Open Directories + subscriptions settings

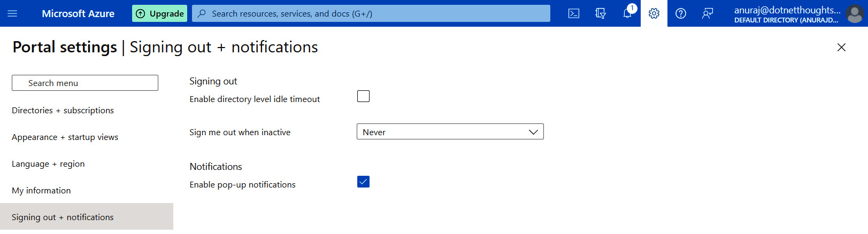pyautogui.click(x=63, y=110)
